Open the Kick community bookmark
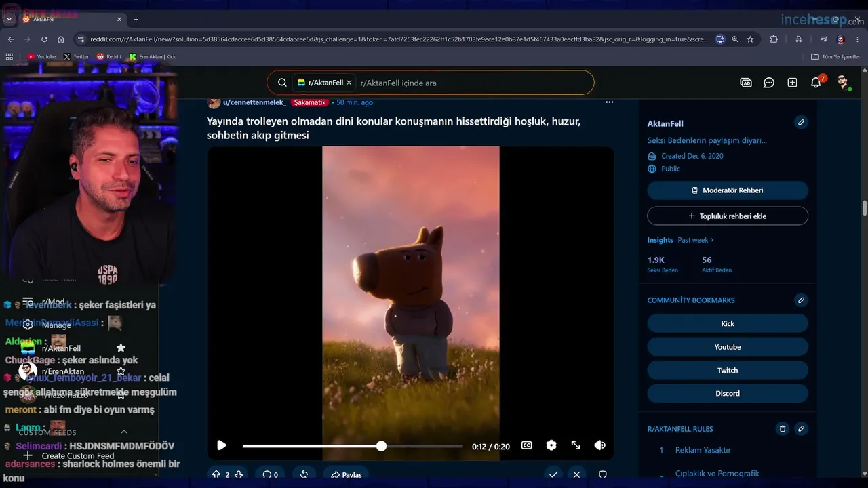The width and height of the screenshot is (868, 488). (728, 323)
